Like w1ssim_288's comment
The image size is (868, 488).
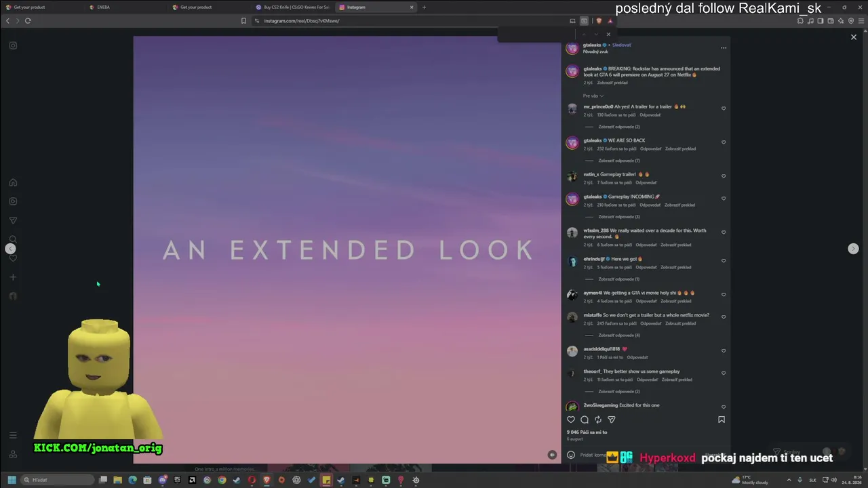[x=724, y=232]
